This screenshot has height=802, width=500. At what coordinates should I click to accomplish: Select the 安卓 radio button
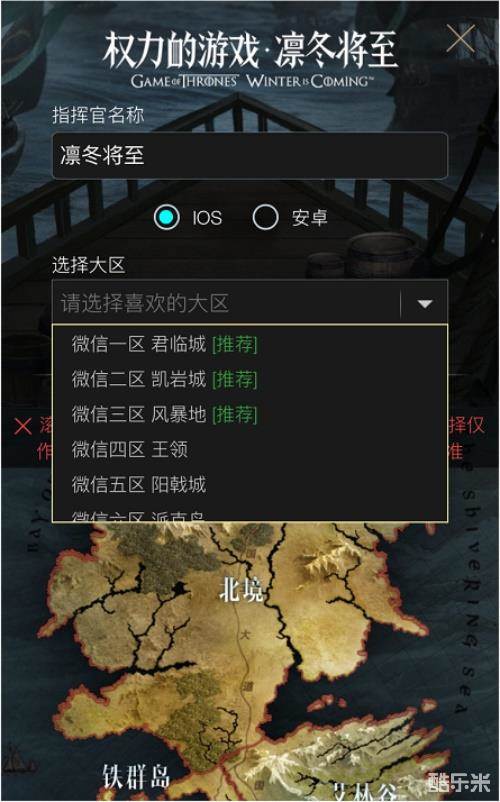[265, 217]
